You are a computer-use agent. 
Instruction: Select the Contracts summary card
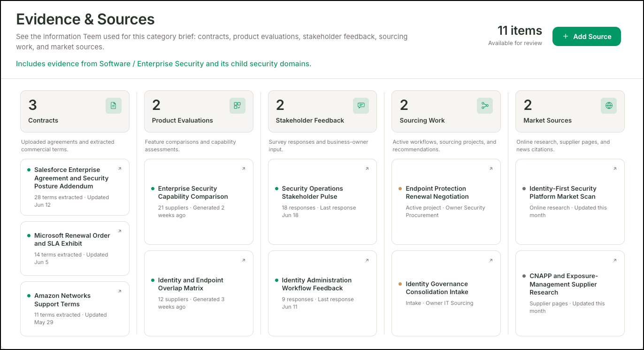75,111
